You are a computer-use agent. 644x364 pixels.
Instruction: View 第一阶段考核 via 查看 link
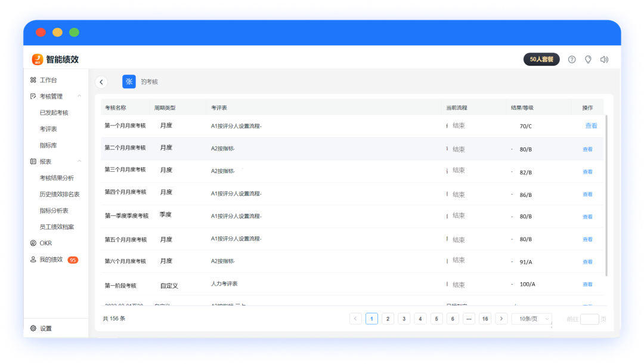(588, 284)
